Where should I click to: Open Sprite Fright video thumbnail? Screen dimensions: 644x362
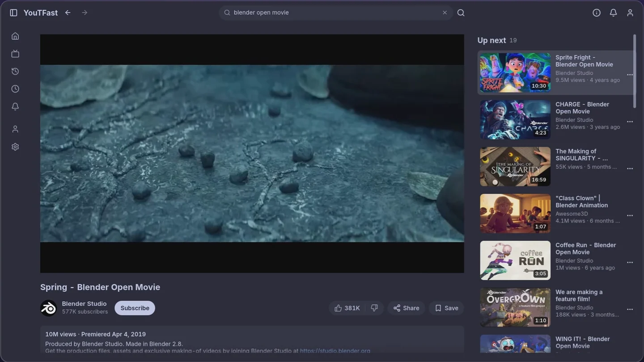click(515, 72)
